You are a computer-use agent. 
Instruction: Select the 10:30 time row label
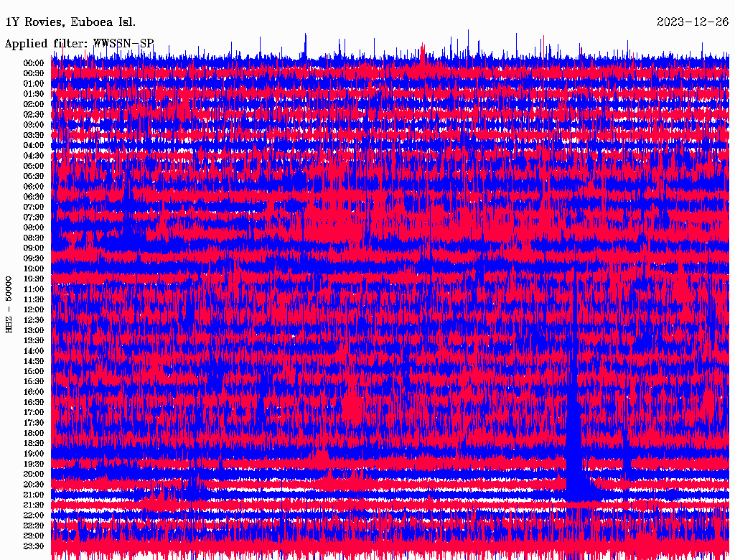pyautogui.click(x=34, y=279)
